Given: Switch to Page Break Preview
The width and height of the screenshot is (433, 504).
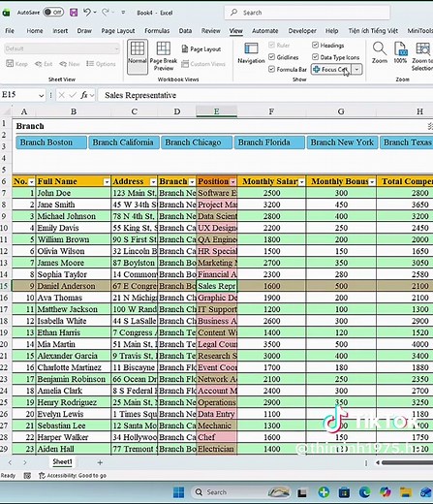Looking at the screenshot, I should [x=164, y=57].
